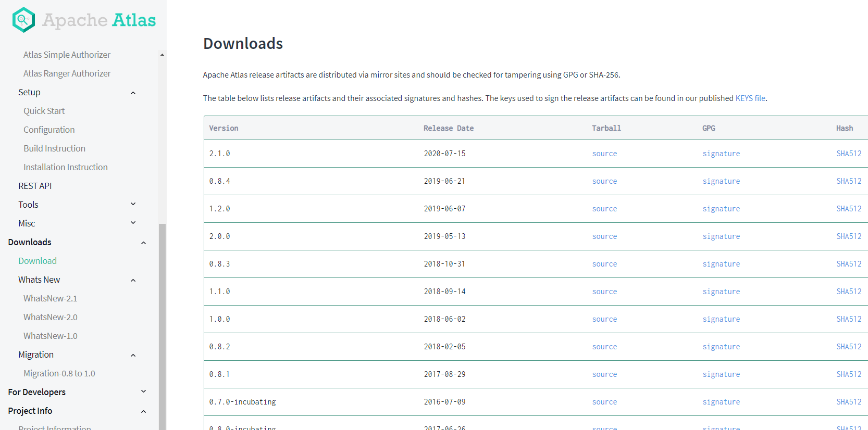The image size is (868, 430).
Task: Open SHA512 hash for 0.7.0-incubating
Action: coord(849,402)
